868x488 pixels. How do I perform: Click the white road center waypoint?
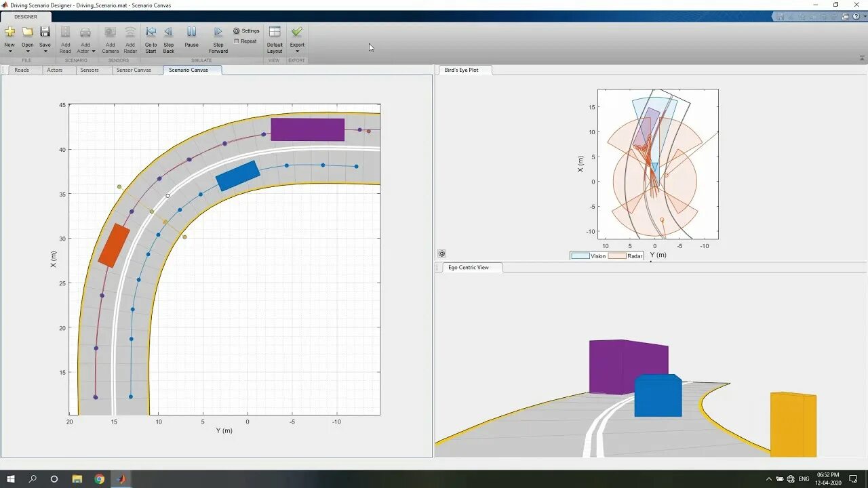coord(168,196)
